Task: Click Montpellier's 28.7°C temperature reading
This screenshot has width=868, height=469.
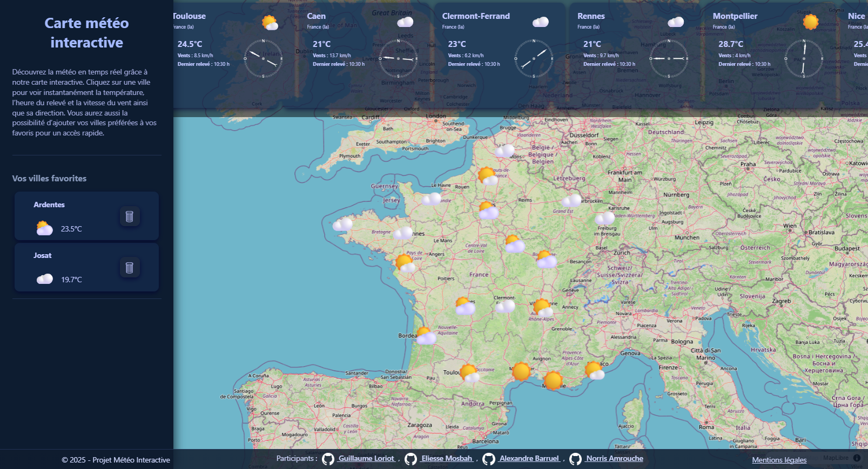Action: point(731,44)
